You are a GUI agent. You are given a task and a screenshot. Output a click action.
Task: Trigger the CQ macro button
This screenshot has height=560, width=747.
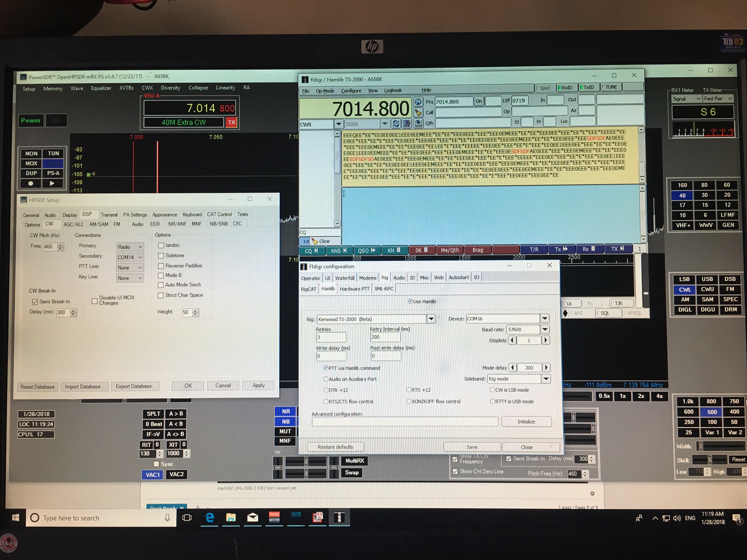click(x=312, y=251)
